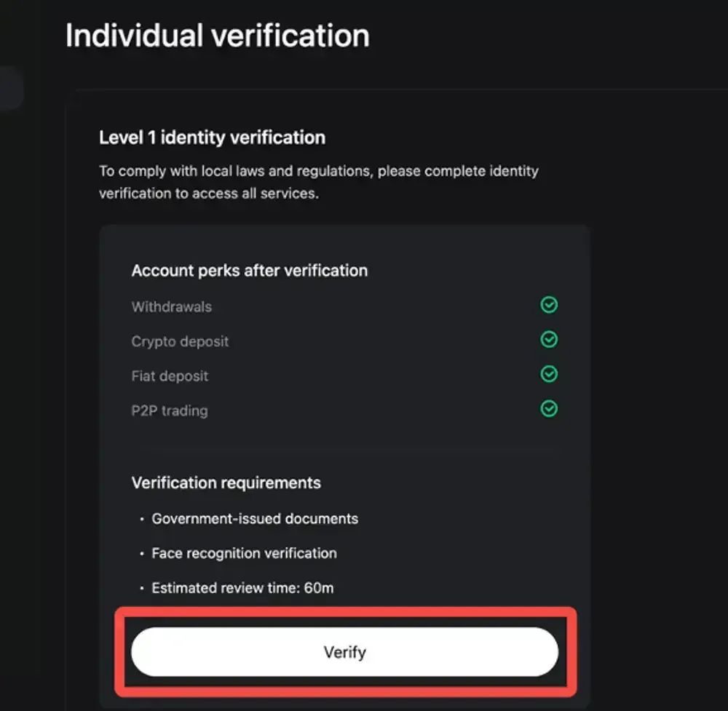
Task: Click the Face recognition verification list item
Action: coord(244,553)
